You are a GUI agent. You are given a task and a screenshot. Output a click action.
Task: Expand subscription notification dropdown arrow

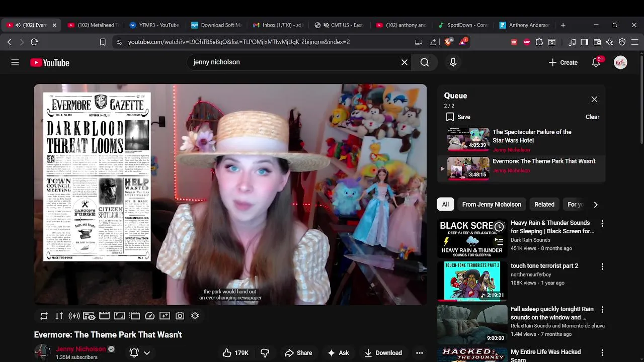coord(147,353)
